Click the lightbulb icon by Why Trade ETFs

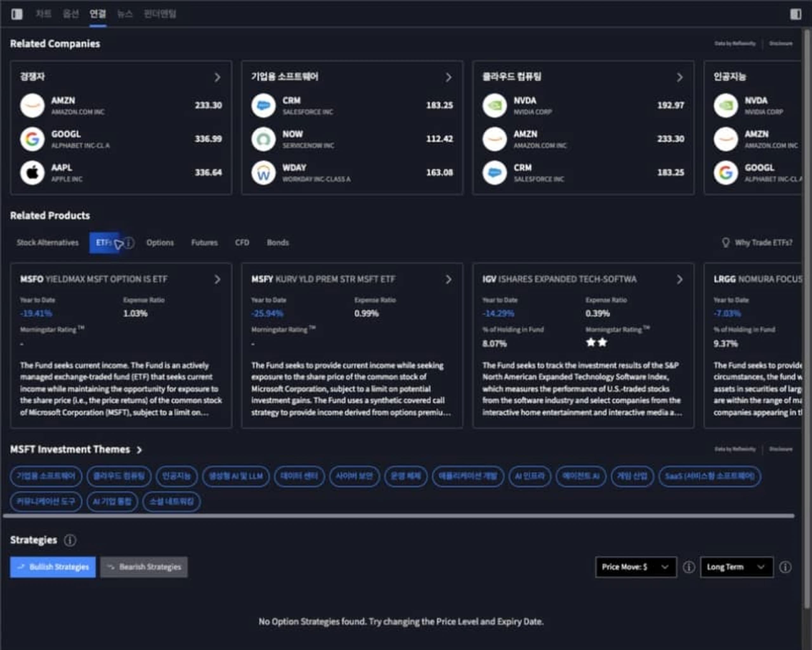pyautogui.click(x=726, y=243)
